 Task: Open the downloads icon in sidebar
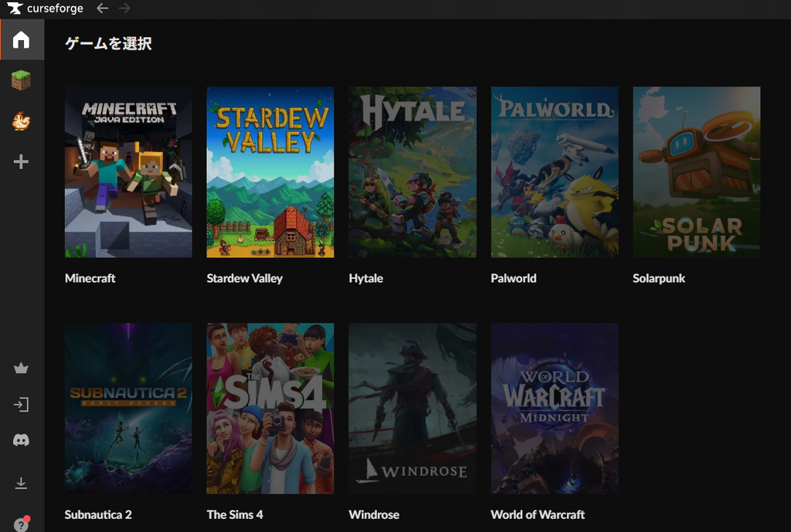pyautogui.click(x=21, y=483)
